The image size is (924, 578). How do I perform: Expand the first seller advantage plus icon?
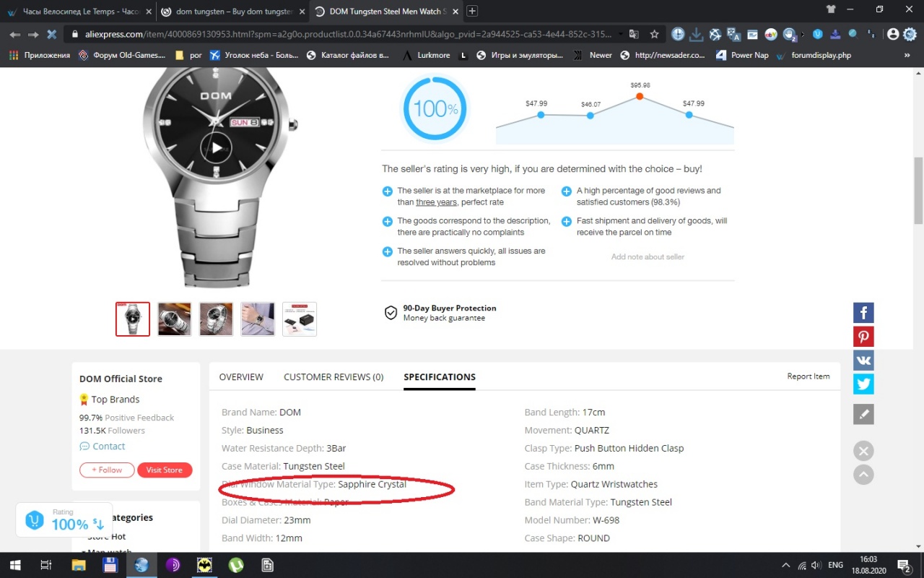pos(388,191)
